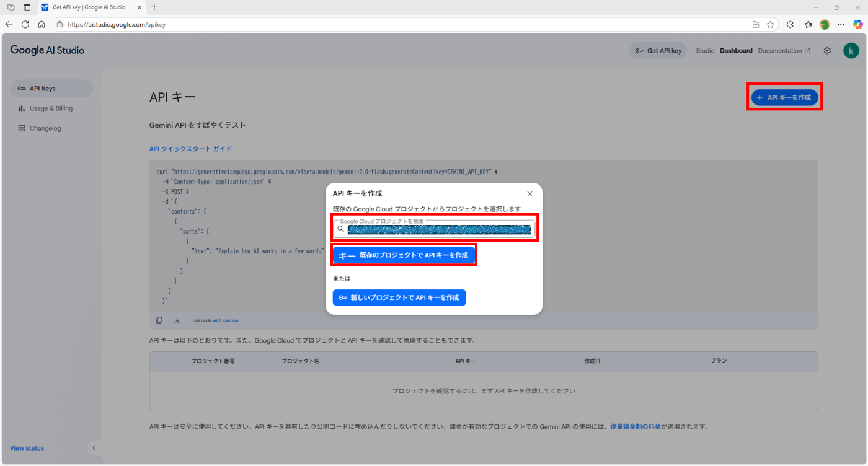Reload the page with the refresh icon

[x=25, y=24]
